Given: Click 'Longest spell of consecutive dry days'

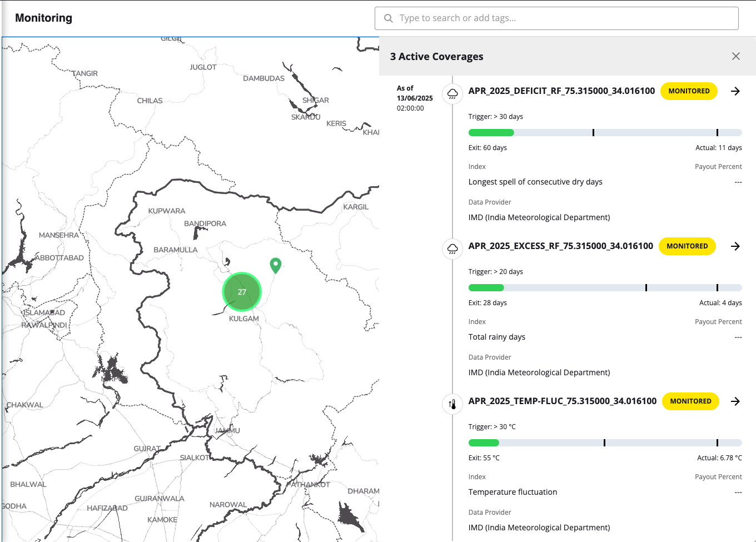Looking at the screenshot, I should point(535,182).
